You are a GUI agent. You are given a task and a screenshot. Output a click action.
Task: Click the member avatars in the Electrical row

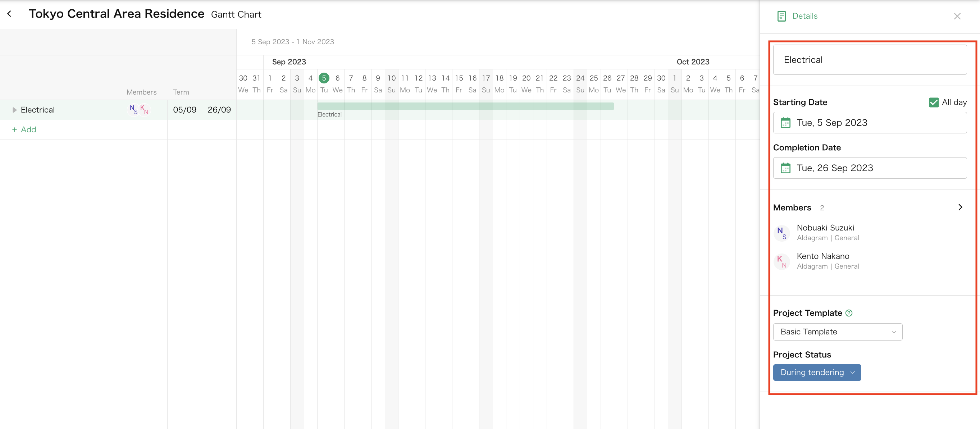point(138,109)
